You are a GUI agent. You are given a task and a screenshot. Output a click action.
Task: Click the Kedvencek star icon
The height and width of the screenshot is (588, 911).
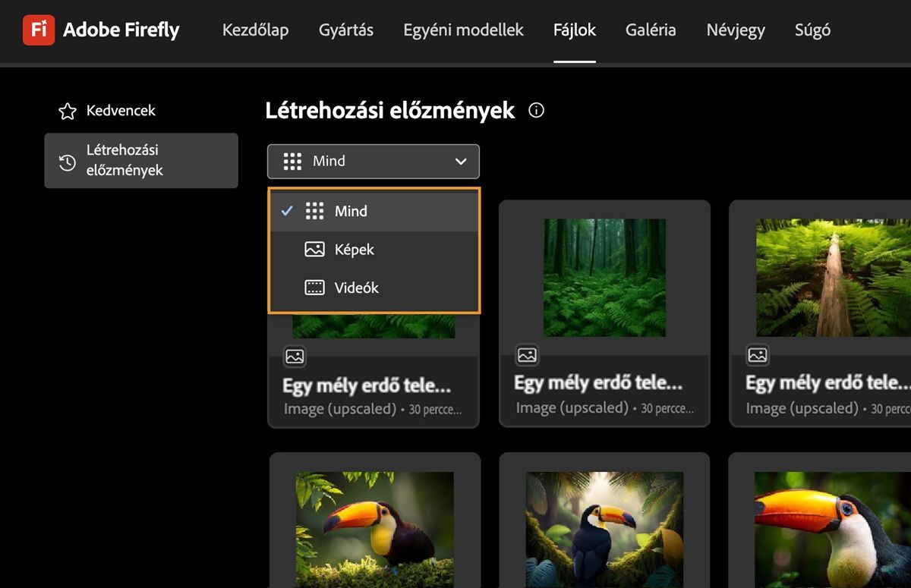[68, 112]
